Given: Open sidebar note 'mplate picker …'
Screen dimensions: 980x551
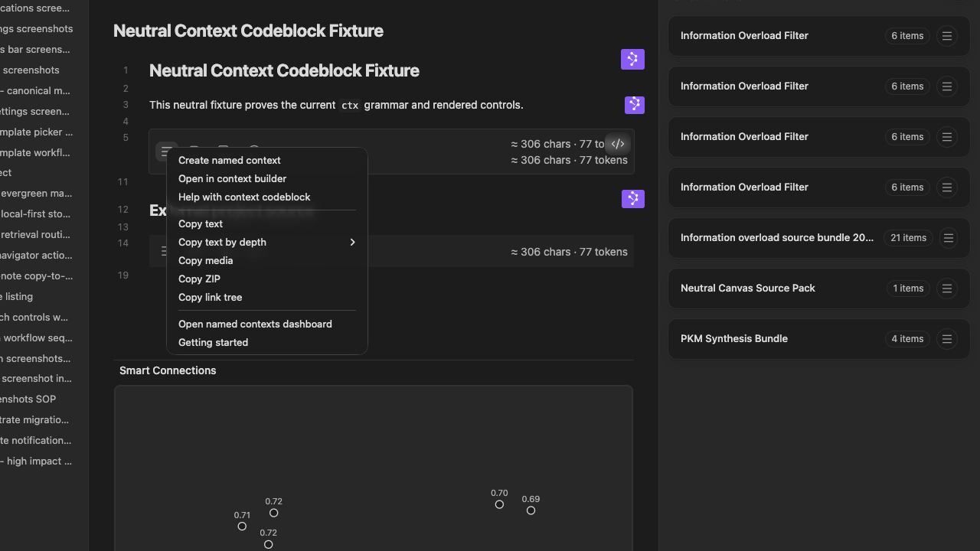Looking at the screenshot, I should [36, 132].
